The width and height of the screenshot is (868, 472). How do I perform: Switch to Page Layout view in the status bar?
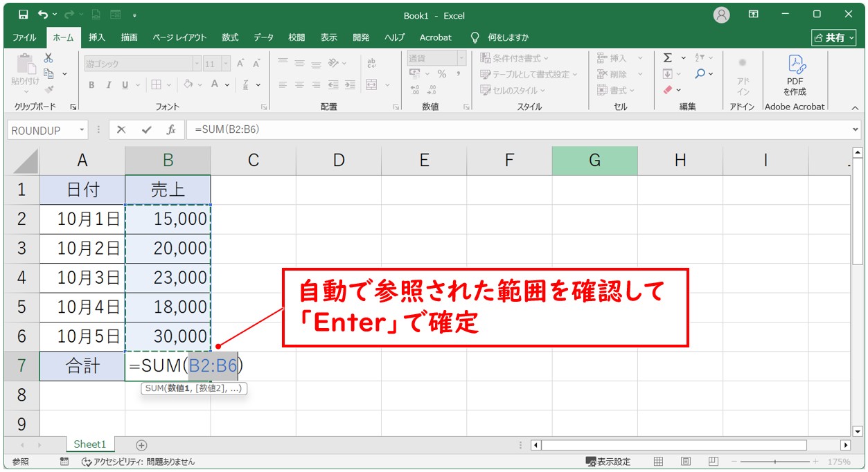(x=686, y=460)
